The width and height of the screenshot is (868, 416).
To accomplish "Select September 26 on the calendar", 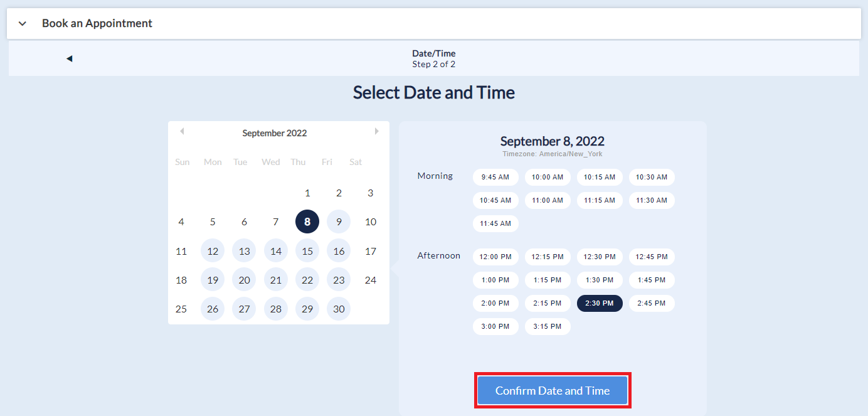I will tap(213, 309).
